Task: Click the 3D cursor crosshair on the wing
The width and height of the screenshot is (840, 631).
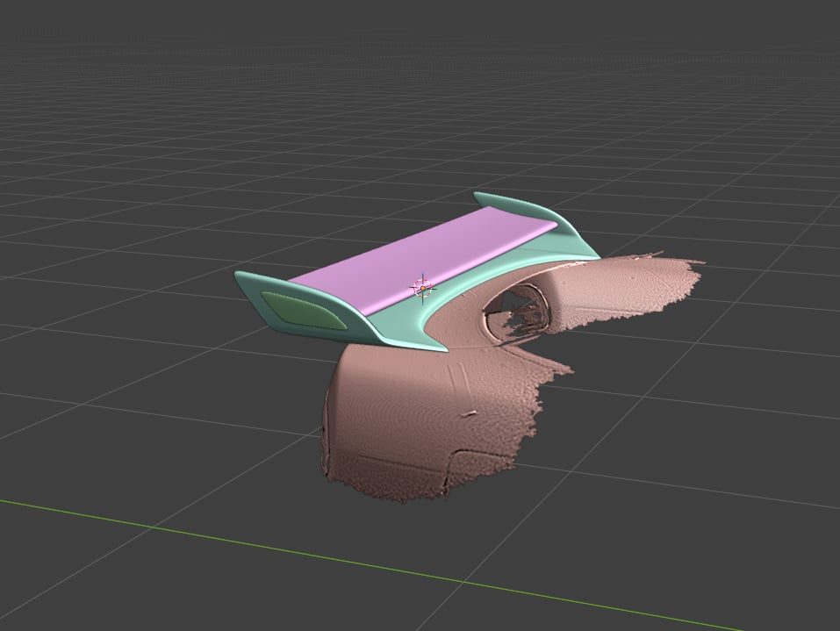Action: (423, 288)
